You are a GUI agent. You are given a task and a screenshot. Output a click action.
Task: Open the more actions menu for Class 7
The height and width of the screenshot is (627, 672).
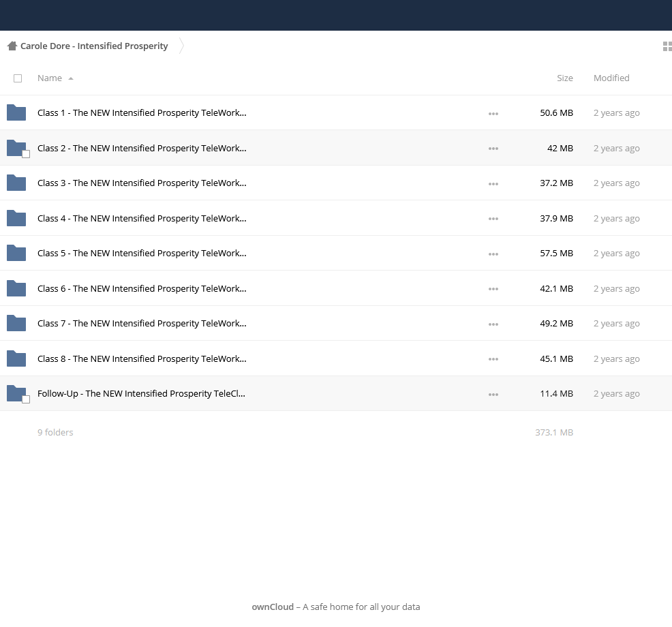(x=493, y=324)
